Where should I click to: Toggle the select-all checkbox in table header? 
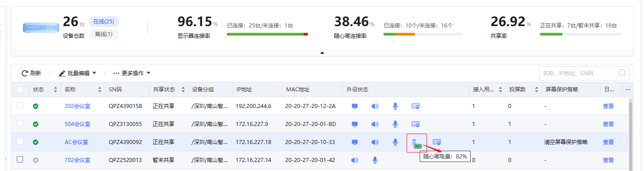pyautogui.click(x=20, y=90)
